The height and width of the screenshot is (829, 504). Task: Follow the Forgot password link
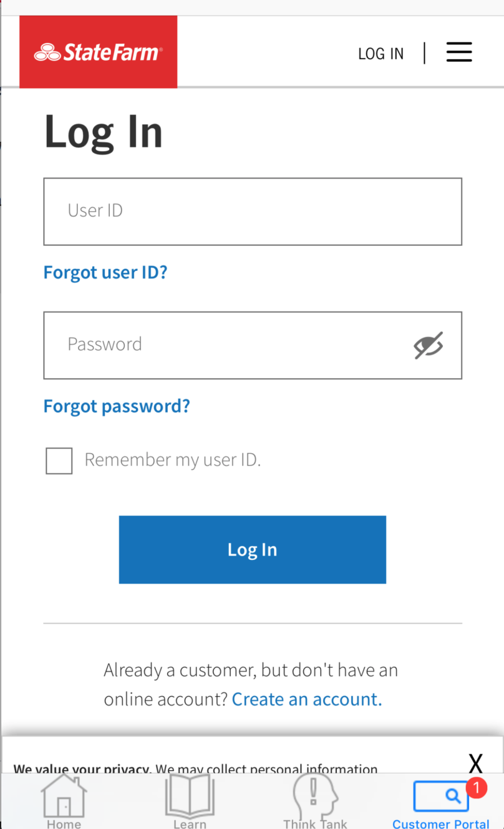tap(117, 406)
